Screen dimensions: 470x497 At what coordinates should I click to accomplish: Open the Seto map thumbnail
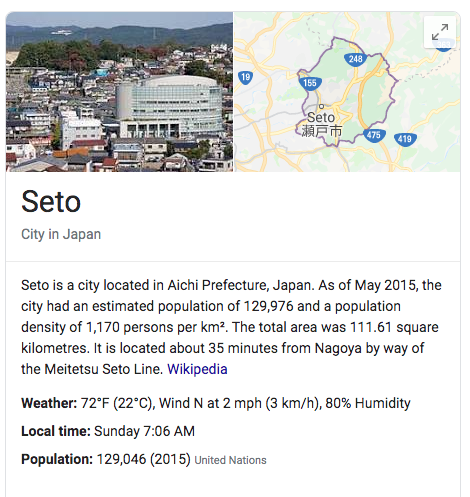[347, 92]
